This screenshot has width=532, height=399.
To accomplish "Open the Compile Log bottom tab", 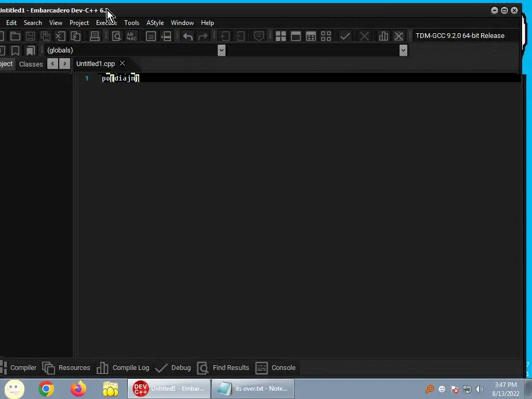I will pyautogui.click(x=123, y=368).
